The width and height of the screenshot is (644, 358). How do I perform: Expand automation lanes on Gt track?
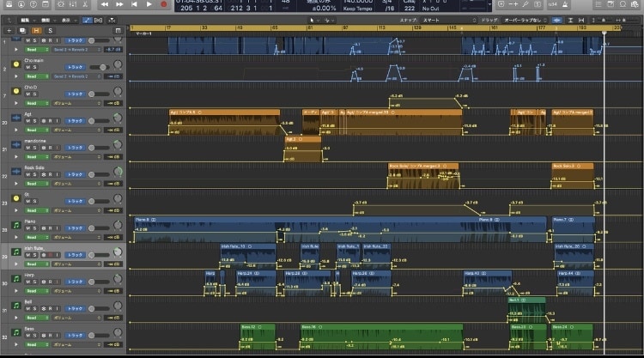pyautogui.click(x=16, y=210)
